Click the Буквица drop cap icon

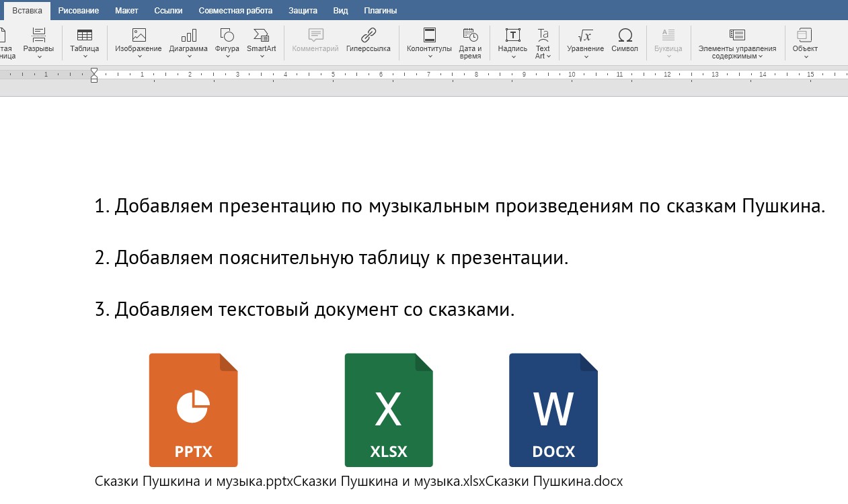[668, 35]
